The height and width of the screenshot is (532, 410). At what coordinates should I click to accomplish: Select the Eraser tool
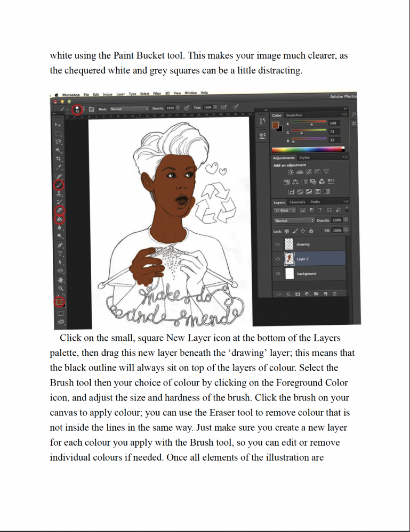[60, 210]
